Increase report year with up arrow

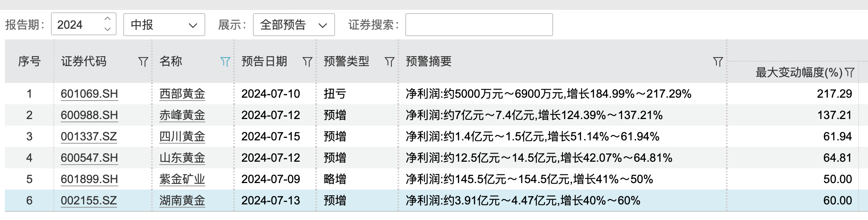108,19
